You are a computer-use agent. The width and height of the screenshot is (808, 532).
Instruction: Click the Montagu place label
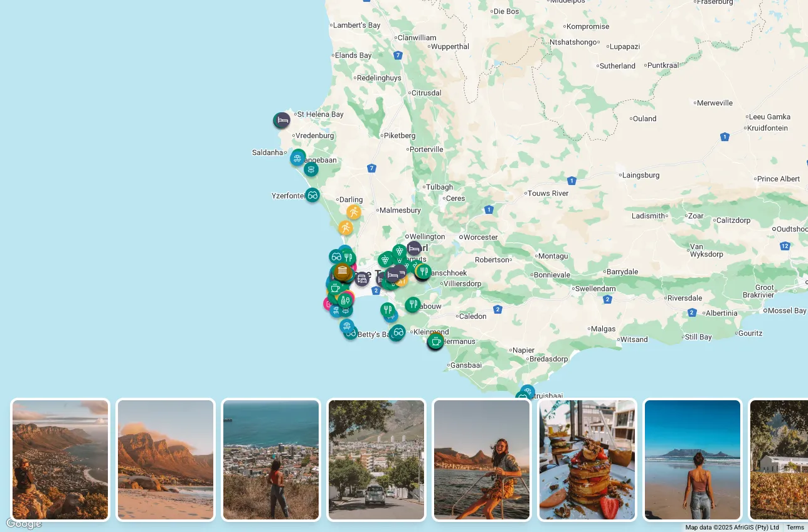[x=553, y=256]
